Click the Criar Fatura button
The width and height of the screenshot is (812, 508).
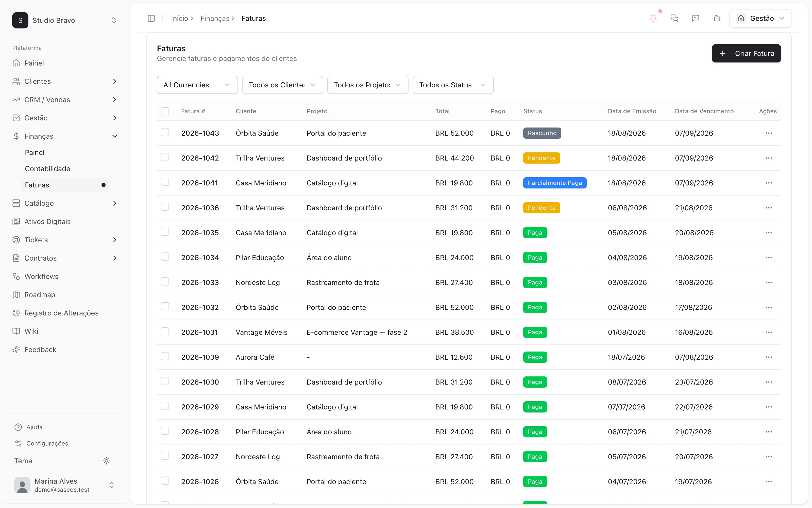746,53
